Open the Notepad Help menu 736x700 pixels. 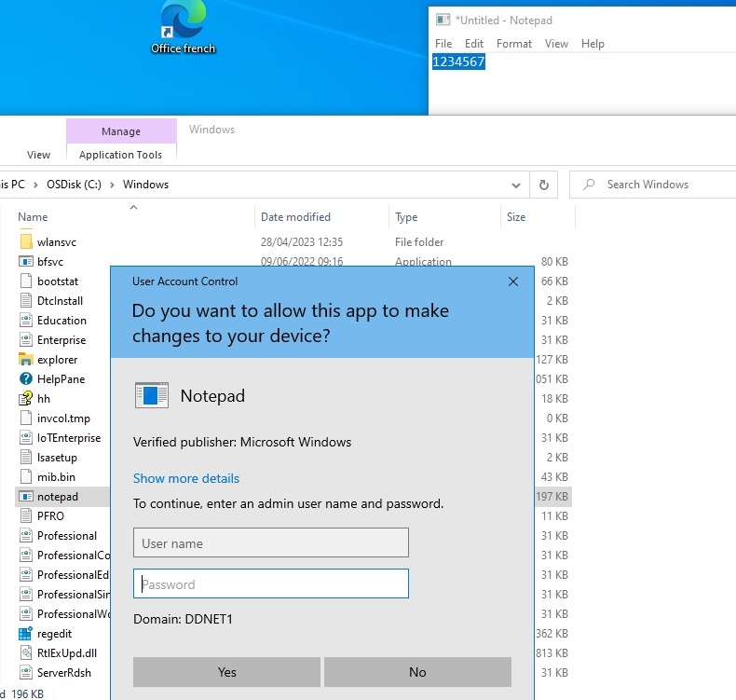coord(593,44)
